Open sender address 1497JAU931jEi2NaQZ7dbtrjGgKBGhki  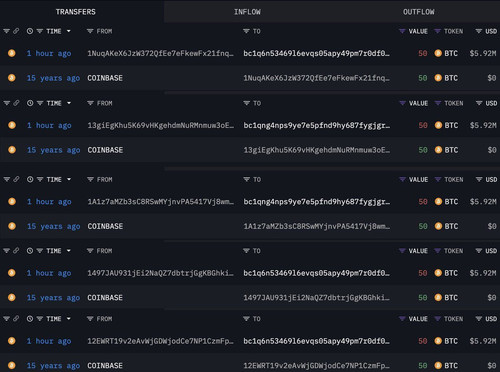click(x=160, y=273)
